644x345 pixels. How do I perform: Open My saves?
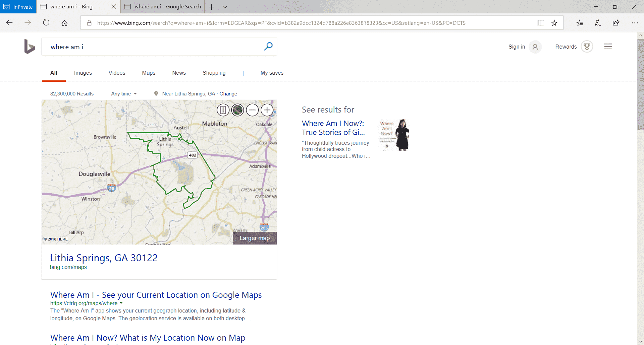pos(272,73)
